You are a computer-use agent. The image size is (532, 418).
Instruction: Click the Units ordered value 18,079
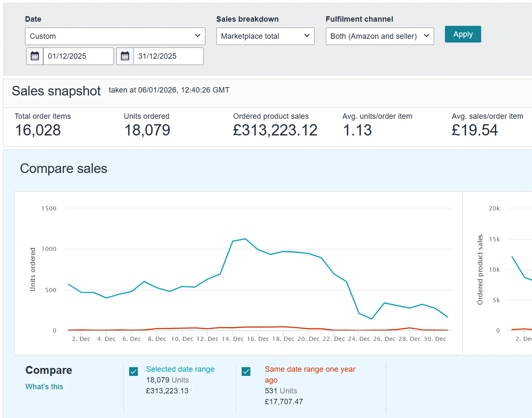(147, 130)
